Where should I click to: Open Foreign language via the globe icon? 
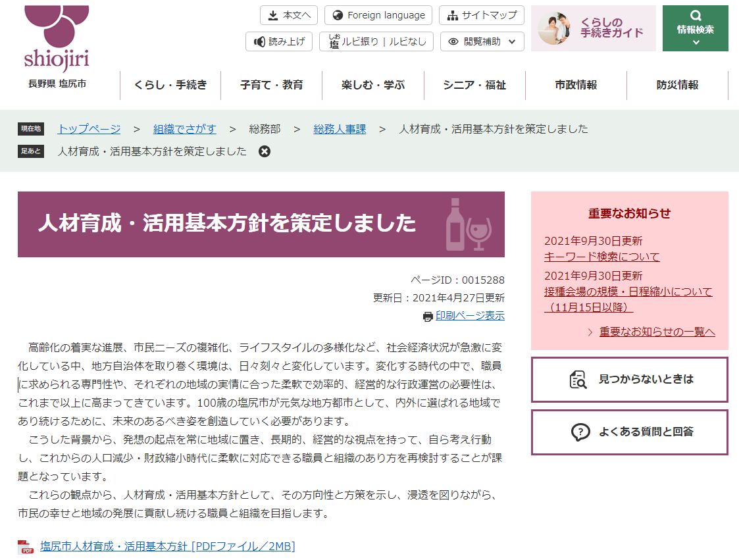tap(338, 15)
